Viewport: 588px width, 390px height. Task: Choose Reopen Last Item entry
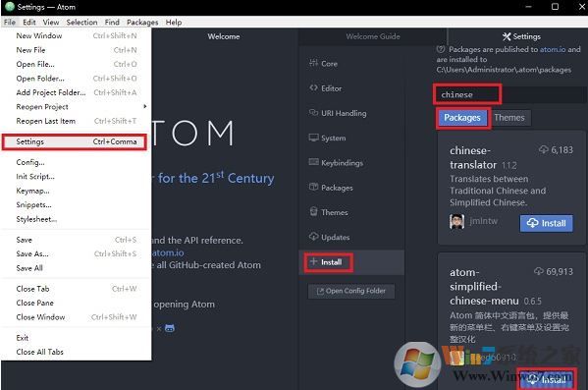coord(77,121)
